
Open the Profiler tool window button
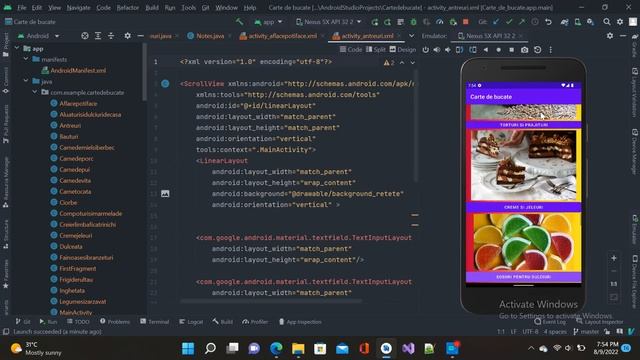coord(255,322)
